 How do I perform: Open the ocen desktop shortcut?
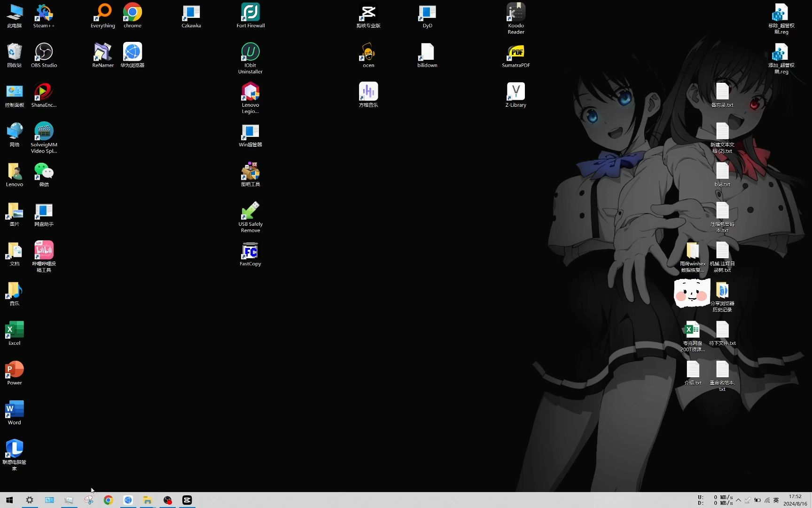(x=368, y=55)
